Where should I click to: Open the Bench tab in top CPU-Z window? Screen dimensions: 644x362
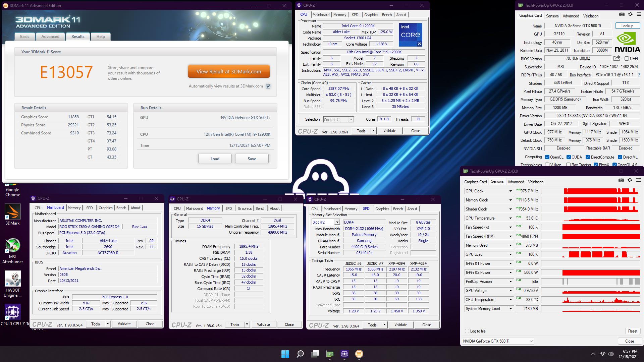click(387, 15)
